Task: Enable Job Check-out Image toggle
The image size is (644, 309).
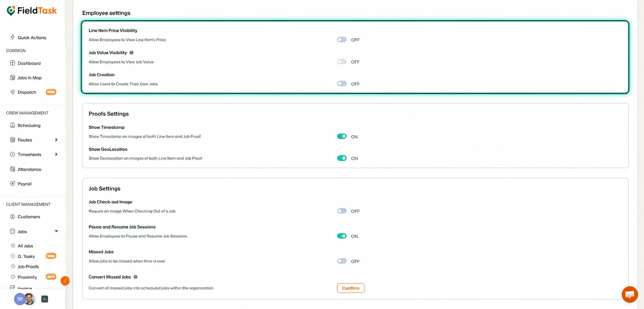Action: tap(342, 211)
